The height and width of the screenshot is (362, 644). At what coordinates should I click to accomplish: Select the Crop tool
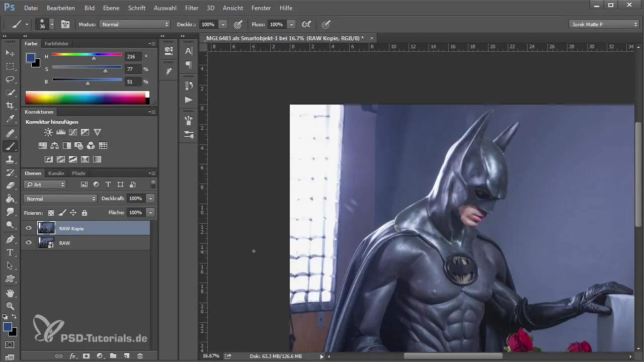(10, 106)
